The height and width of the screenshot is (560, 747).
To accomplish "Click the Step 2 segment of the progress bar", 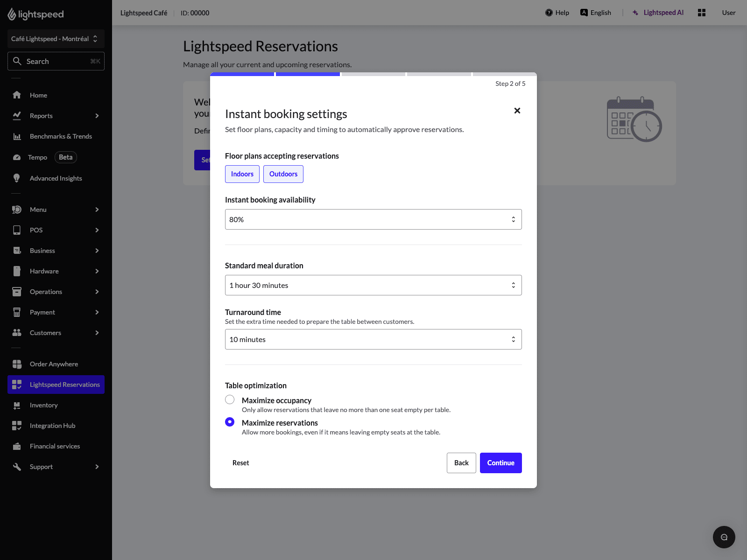I will click(x=307, y=75).
